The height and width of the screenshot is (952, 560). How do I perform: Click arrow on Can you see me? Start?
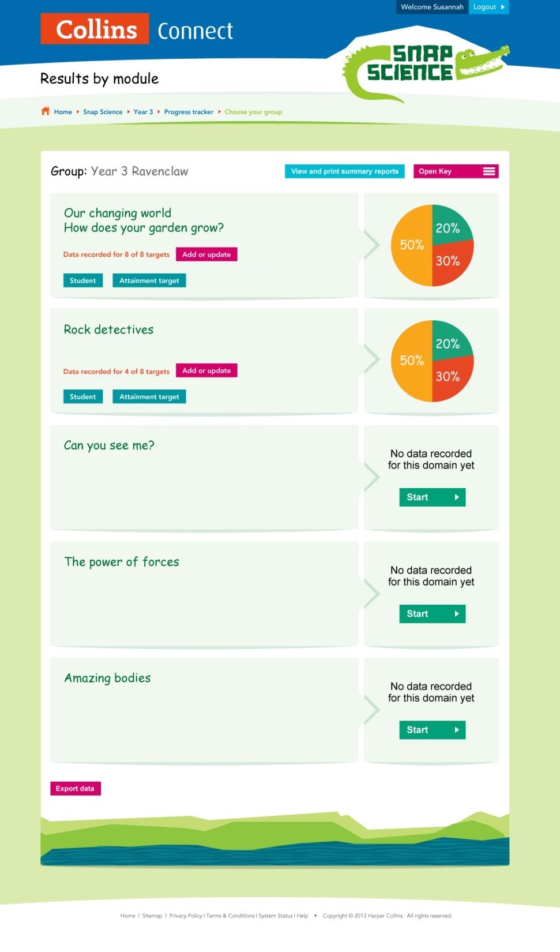[457, 497]
